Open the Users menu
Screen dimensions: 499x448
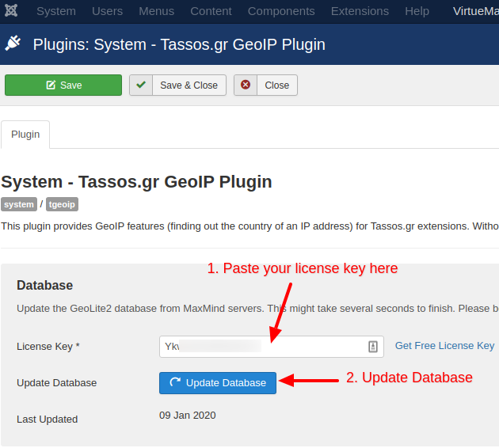click(x=107, y=11)
